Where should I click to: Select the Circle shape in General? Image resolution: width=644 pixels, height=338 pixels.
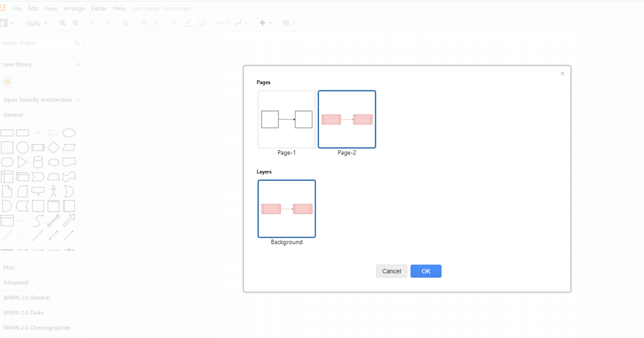(22, 147)
